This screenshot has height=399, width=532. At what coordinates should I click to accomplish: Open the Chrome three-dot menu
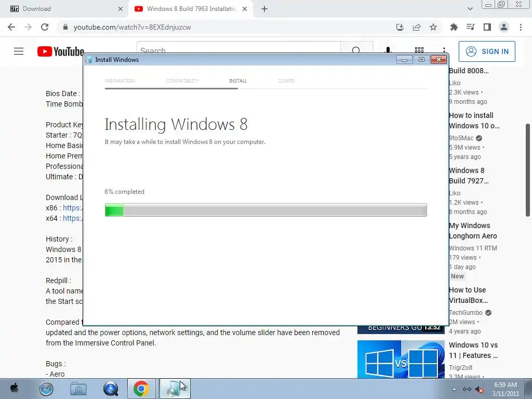(521, 27)
